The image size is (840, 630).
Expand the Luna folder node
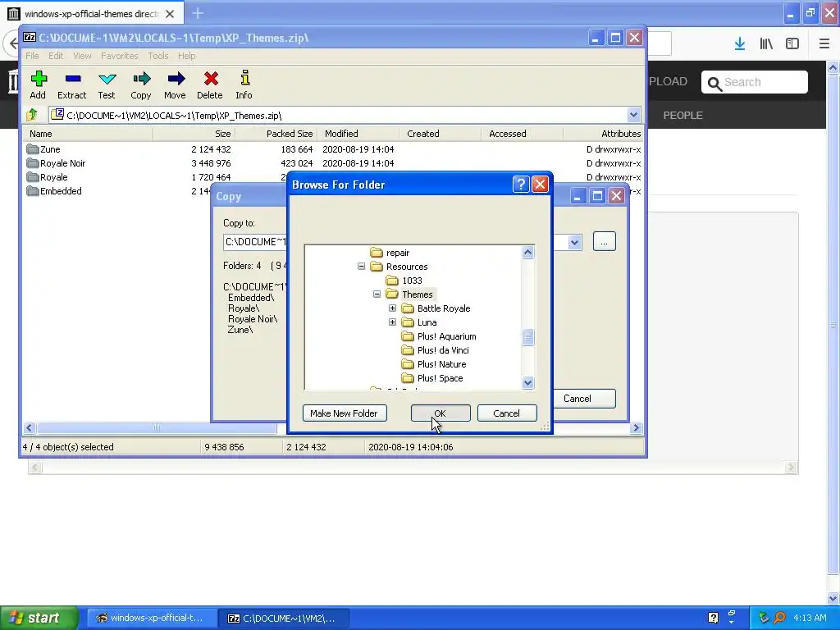[x=392, y=322]
